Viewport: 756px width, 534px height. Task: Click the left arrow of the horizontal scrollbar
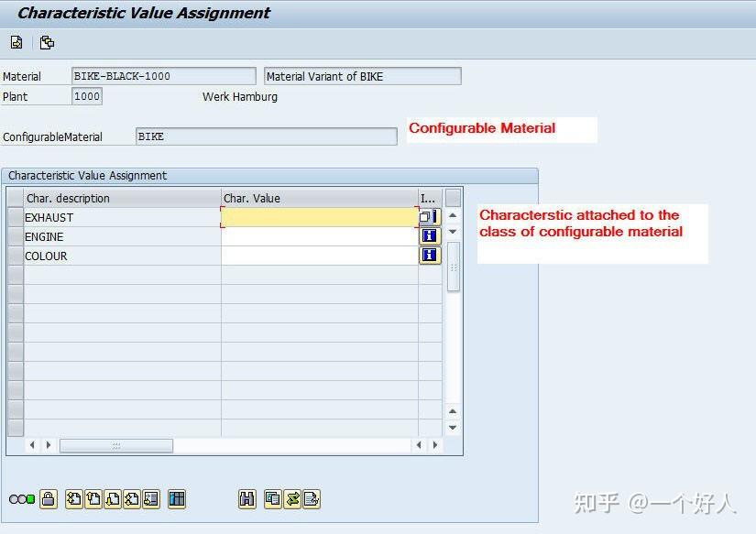pyautogui.click(x=30, y=443)
